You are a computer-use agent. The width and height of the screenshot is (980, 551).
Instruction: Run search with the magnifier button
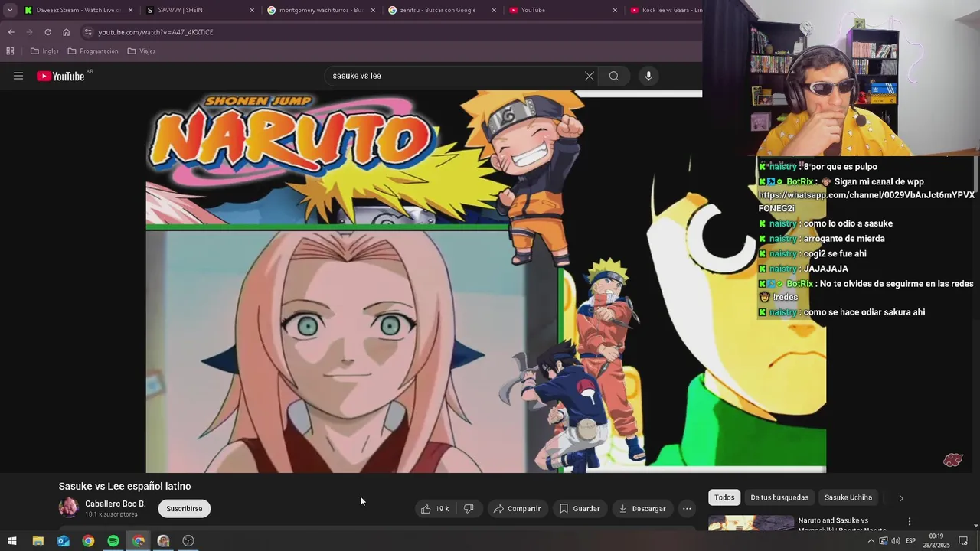[614, 76]
